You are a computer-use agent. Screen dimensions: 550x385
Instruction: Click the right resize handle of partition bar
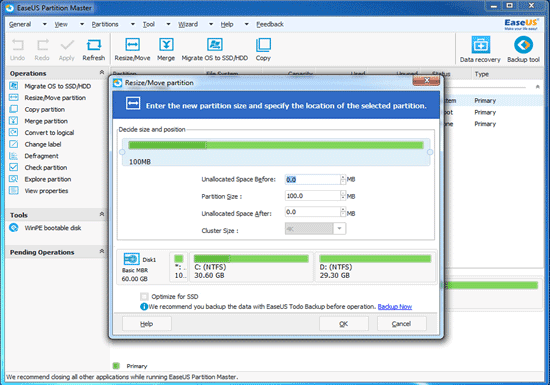pos(430,152)
